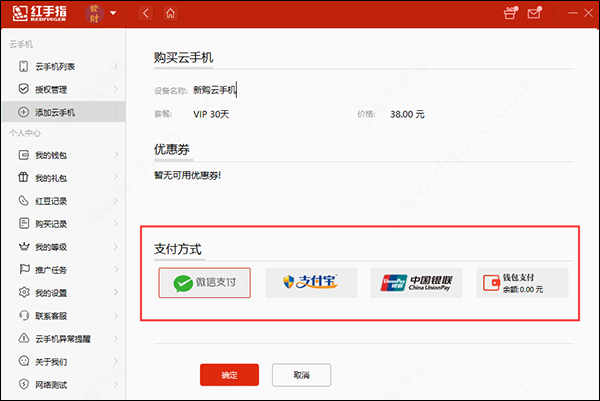Click the 38.00 元 price value
This screenshot has height=401, width=600.
tap(407, 114)
